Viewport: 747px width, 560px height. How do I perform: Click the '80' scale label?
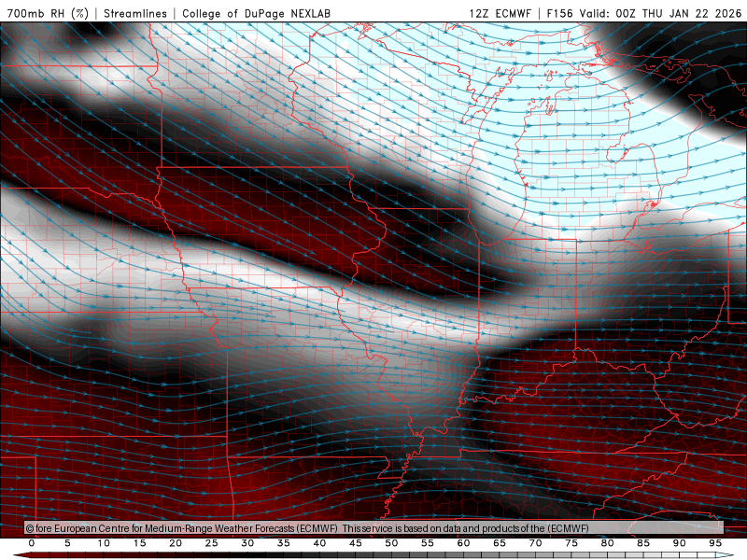point(607,543)
